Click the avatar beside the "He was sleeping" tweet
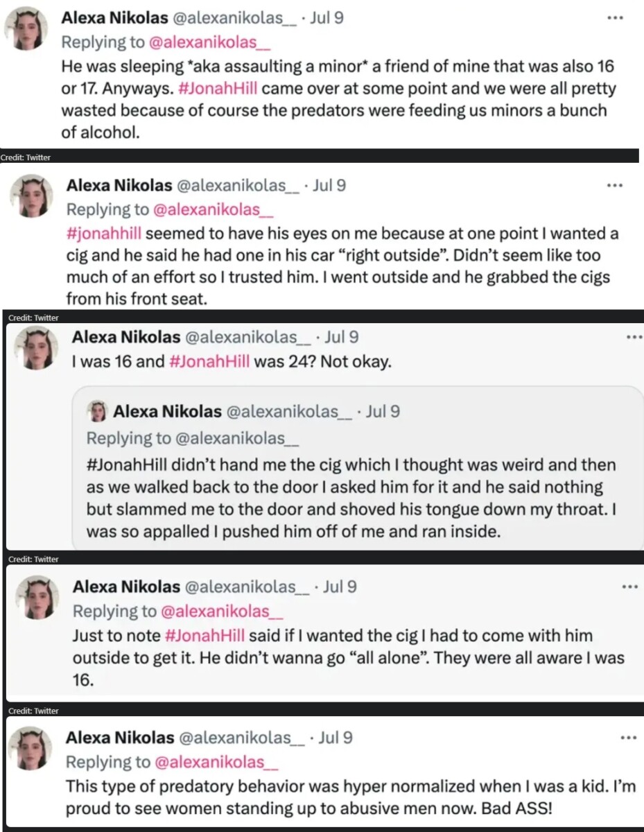 click(x=26, y=29)
